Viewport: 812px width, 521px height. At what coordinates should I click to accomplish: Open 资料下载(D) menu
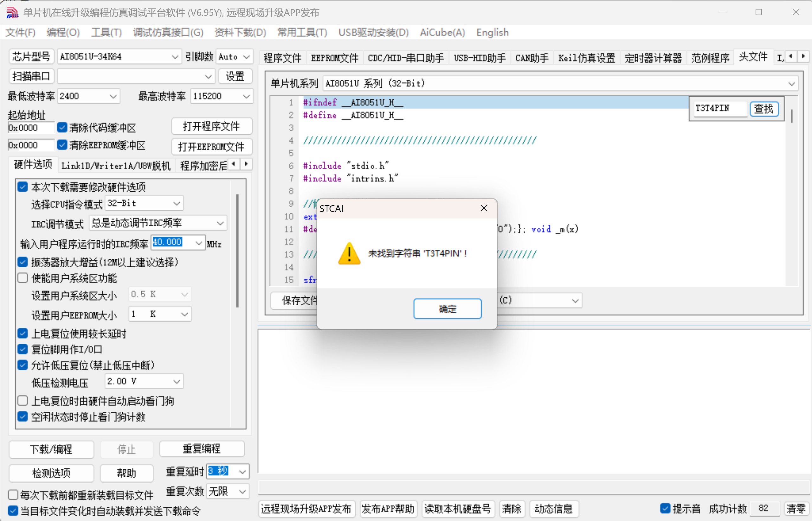click(x=240, y=33)
